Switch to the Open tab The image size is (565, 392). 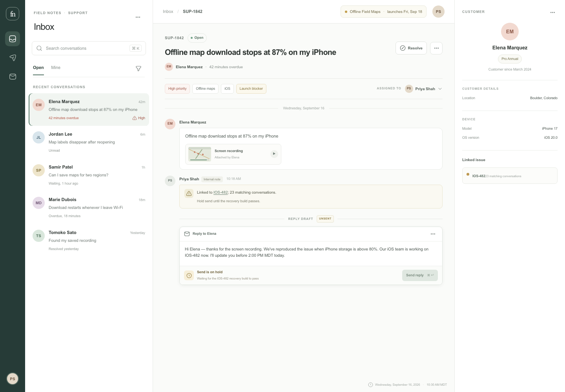(x=38, y=68)
